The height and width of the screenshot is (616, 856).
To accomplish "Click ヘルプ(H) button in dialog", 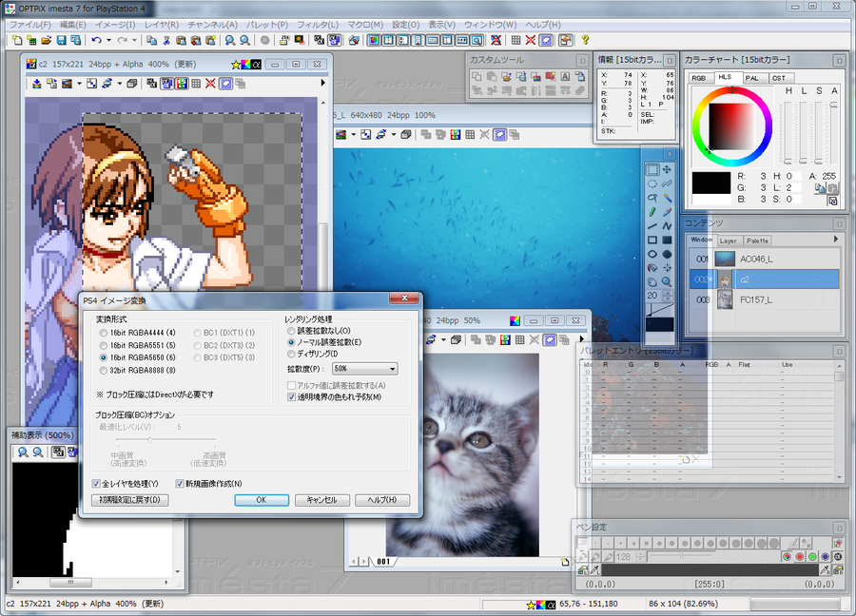I will [382, 500].
